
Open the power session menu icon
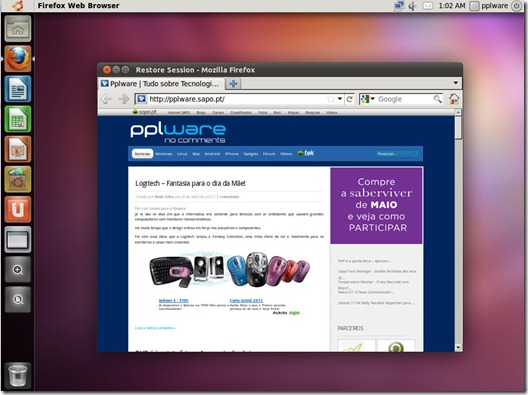516,6
